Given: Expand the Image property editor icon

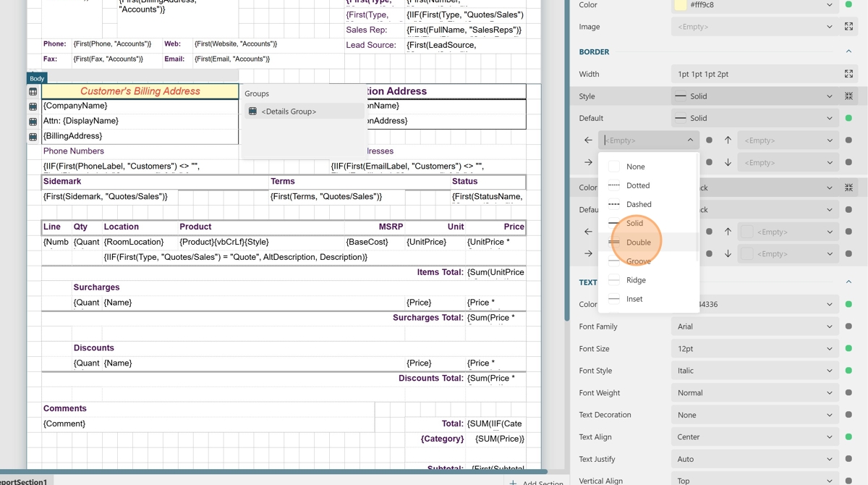Looking at the screenshot, I should pyautogui.click(x=848, y=27).
